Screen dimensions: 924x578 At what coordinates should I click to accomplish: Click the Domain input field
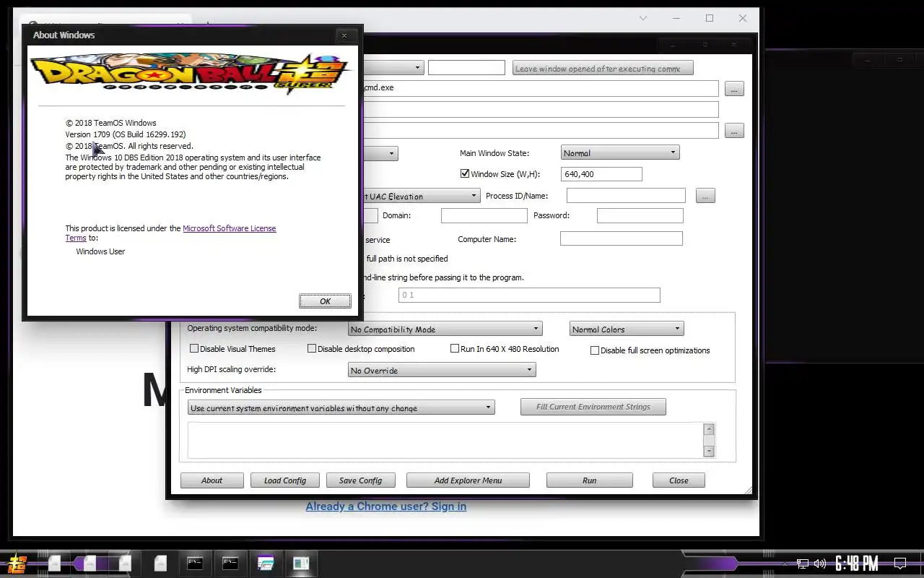pyautogui.click(x=484, y=215)
